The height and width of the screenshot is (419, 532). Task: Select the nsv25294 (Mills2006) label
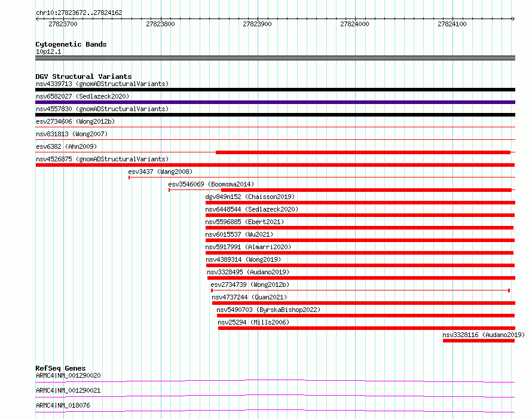(253, 322)
